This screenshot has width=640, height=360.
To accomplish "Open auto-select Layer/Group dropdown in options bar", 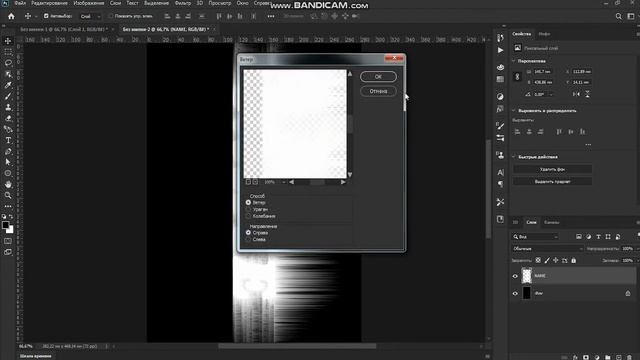I will [90, 16].
